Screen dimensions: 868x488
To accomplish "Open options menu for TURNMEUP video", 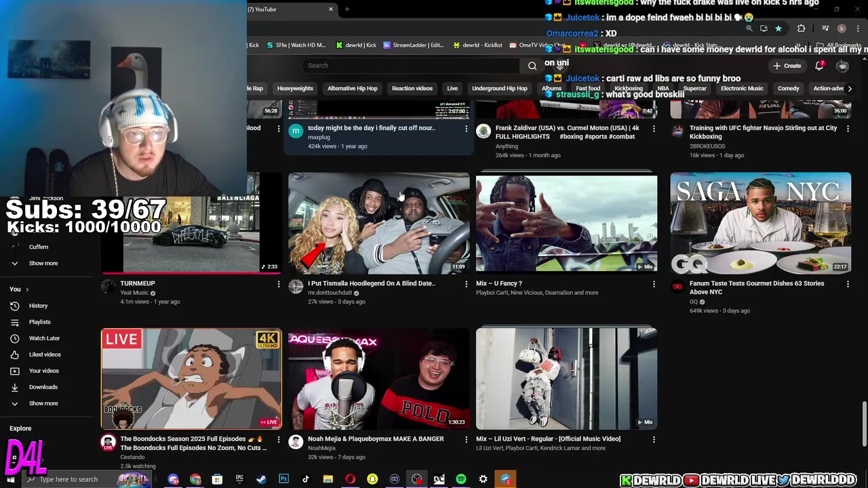I will pos(279,284).
